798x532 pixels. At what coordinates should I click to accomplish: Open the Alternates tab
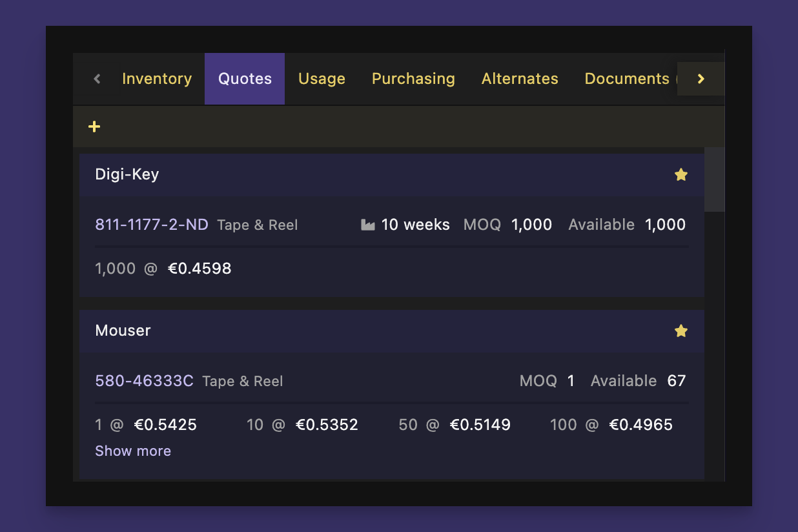click(x=520, y=79)
